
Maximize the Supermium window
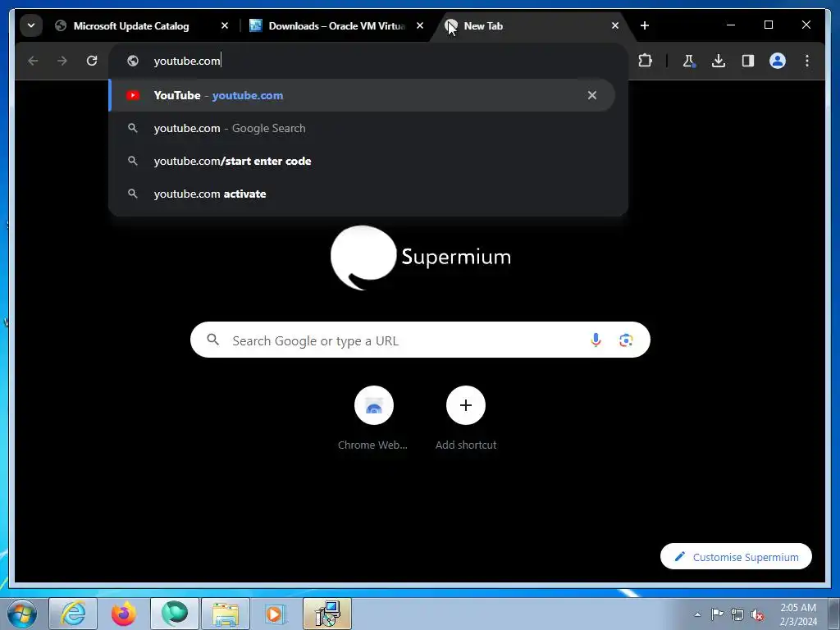pyautogui.click(x=768, y=25)
